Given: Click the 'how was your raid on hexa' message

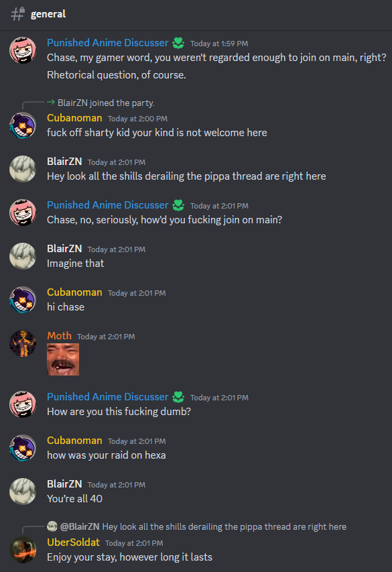Looking at the screenshot, I should pyautogui.click(x=106, y=455).
